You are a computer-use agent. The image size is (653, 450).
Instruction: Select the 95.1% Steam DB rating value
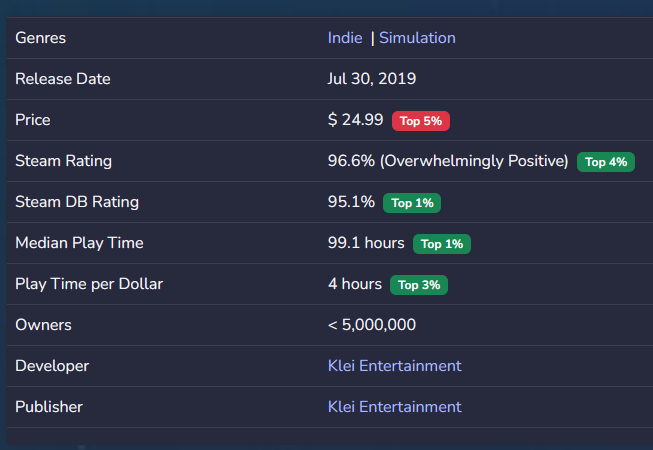[x=351, y=202]
